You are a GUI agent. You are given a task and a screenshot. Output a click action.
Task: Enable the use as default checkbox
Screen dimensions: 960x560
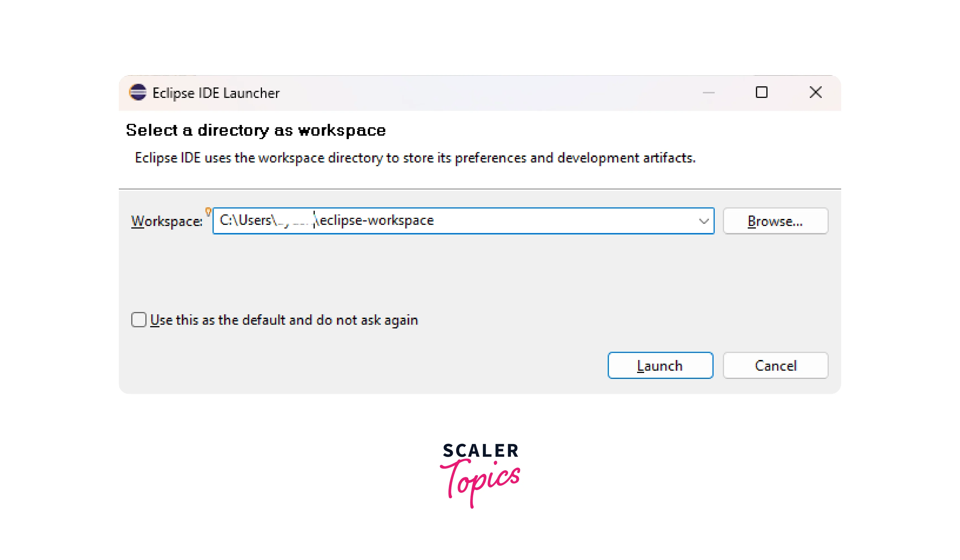point(139,320)
